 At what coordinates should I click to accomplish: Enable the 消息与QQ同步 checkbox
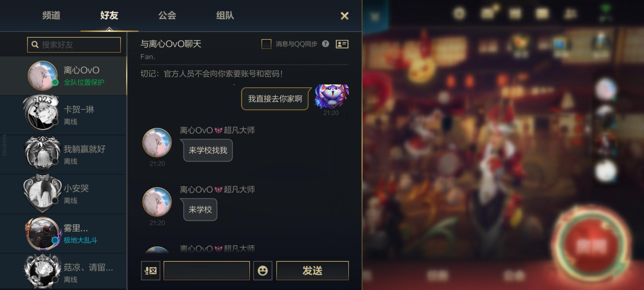point(266,44)
